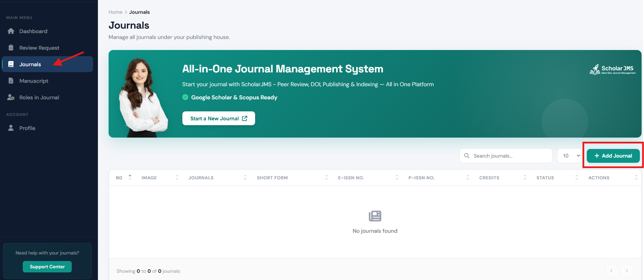This screenshot has height=280, width=644.
Task: Click 'Showing 0 to 0 of 0 journals' text
Action: coord(148,271)
